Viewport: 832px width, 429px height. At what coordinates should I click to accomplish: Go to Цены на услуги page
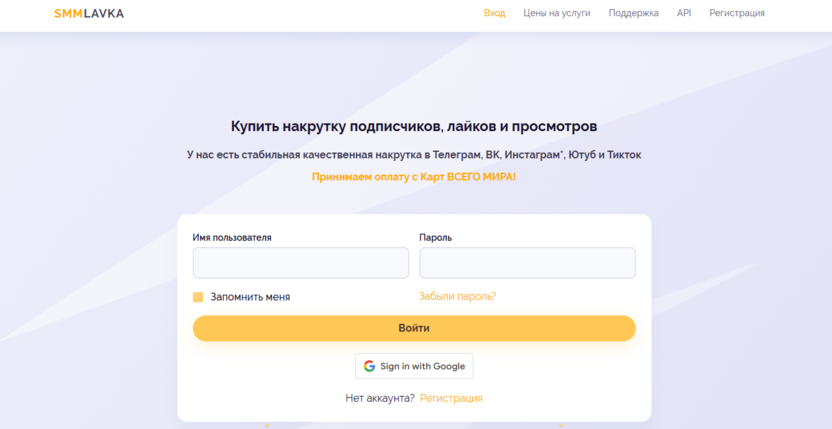click(x=557, y=13)
